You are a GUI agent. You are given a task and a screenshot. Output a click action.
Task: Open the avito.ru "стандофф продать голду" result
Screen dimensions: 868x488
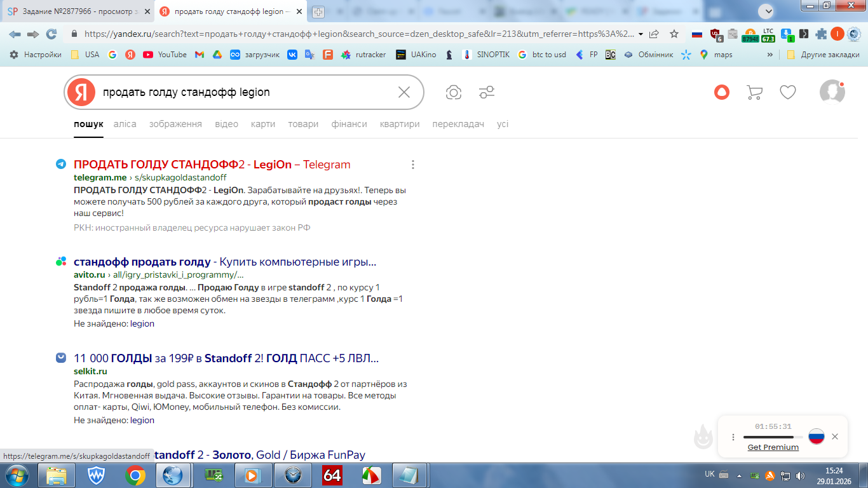[x=225, y=262]
